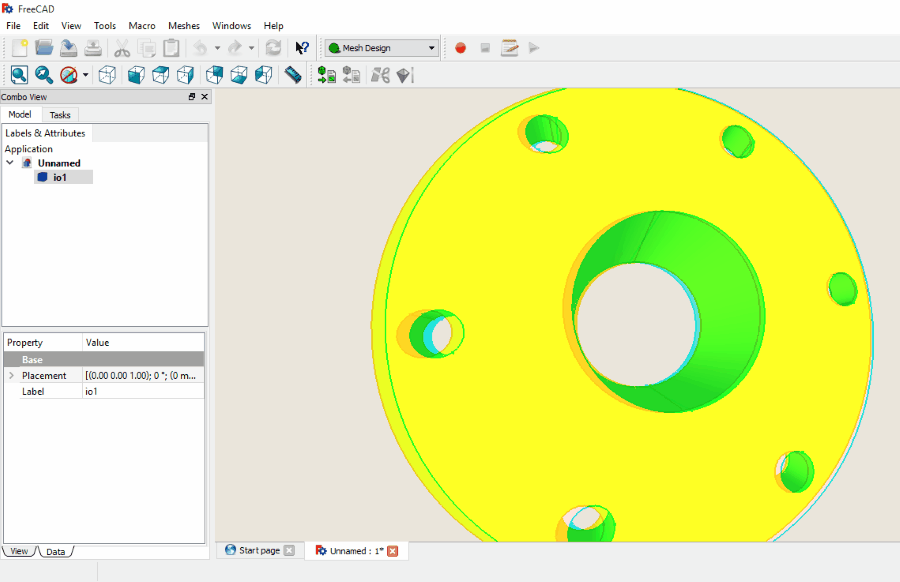
Task: Switch to axonometric view cube icon
Action: (107, 75)
